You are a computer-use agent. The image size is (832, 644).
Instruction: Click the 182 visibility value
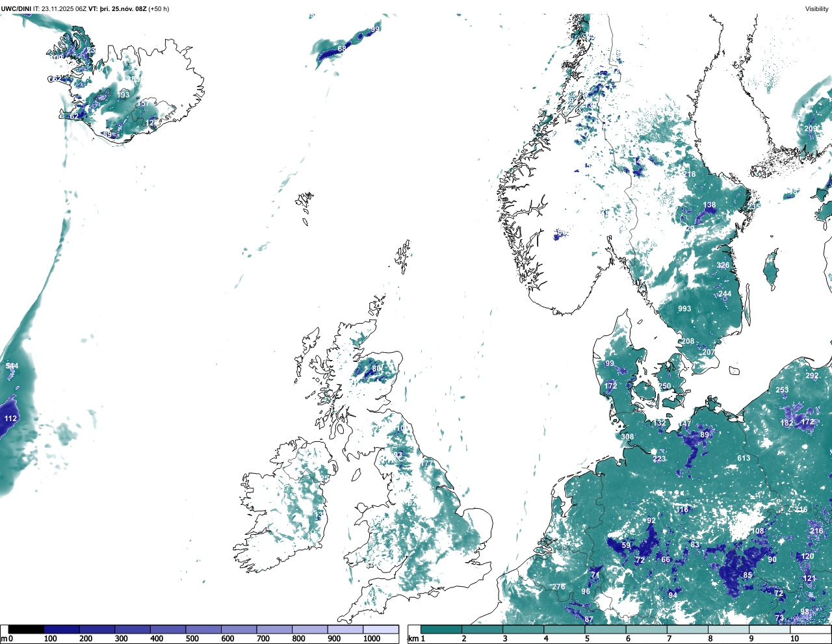786,423
